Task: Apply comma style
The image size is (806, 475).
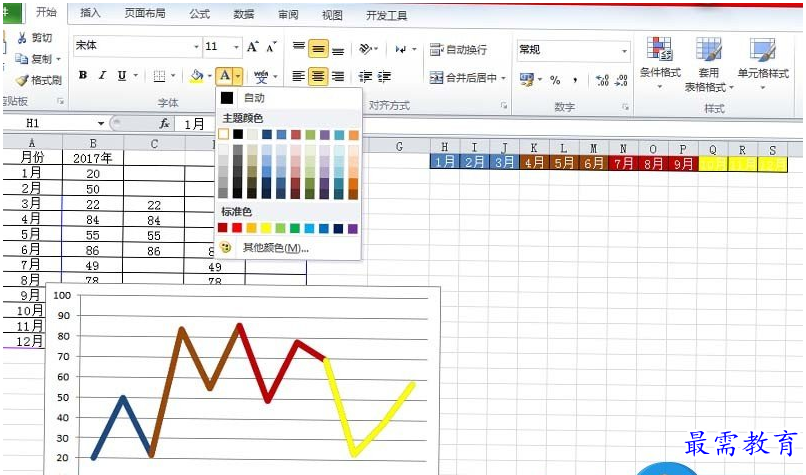Action: pyautogui.click(x=575, y=80)
